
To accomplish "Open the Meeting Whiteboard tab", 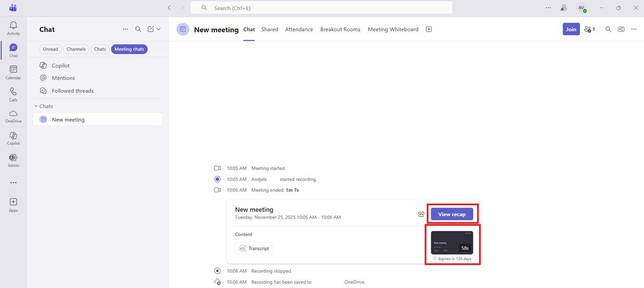I will tap(393, 29).
